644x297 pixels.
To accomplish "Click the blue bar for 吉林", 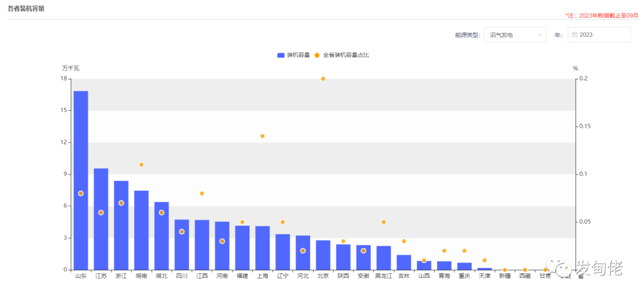I will coord(404,262).
